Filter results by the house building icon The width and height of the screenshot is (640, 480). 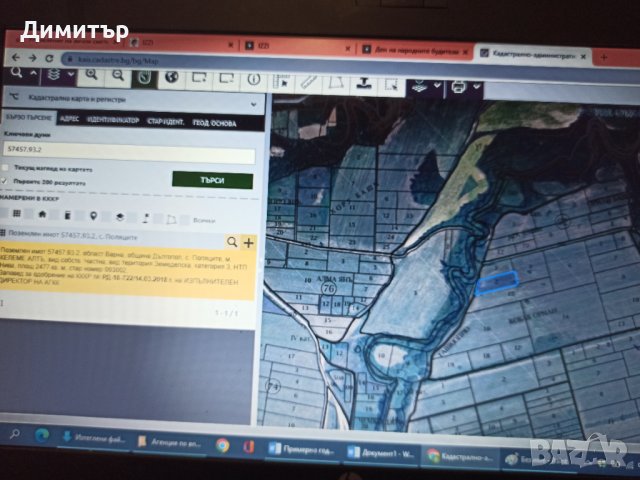pos(42,214)
